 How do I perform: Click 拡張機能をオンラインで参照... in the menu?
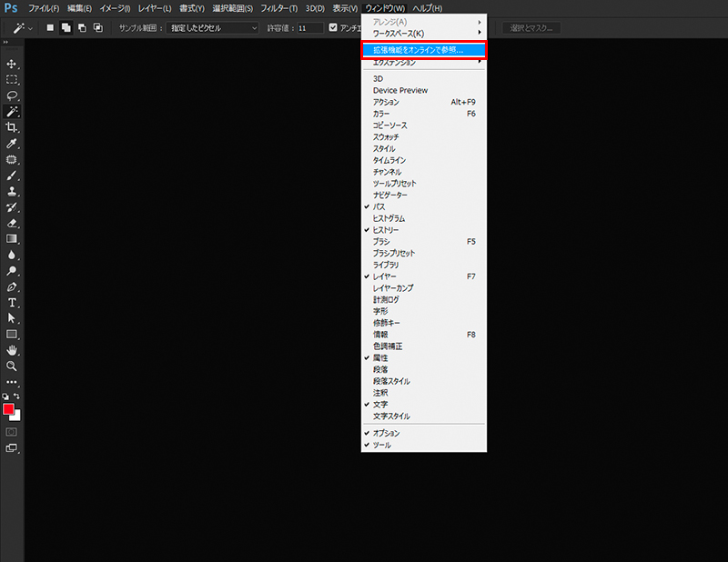tap(424, 50)
